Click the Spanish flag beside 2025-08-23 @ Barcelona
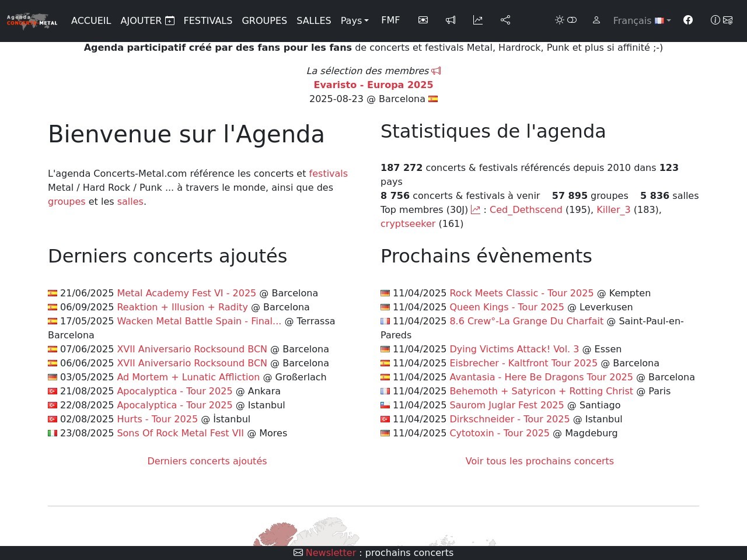Viewport: 747px width, 560px height. point(433,99)
